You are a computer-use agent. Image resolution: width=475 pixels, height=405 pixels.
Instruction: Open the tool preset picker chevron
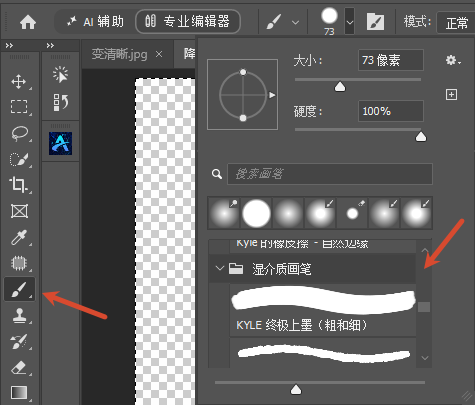pyautogui.click(x=295, y=23)
